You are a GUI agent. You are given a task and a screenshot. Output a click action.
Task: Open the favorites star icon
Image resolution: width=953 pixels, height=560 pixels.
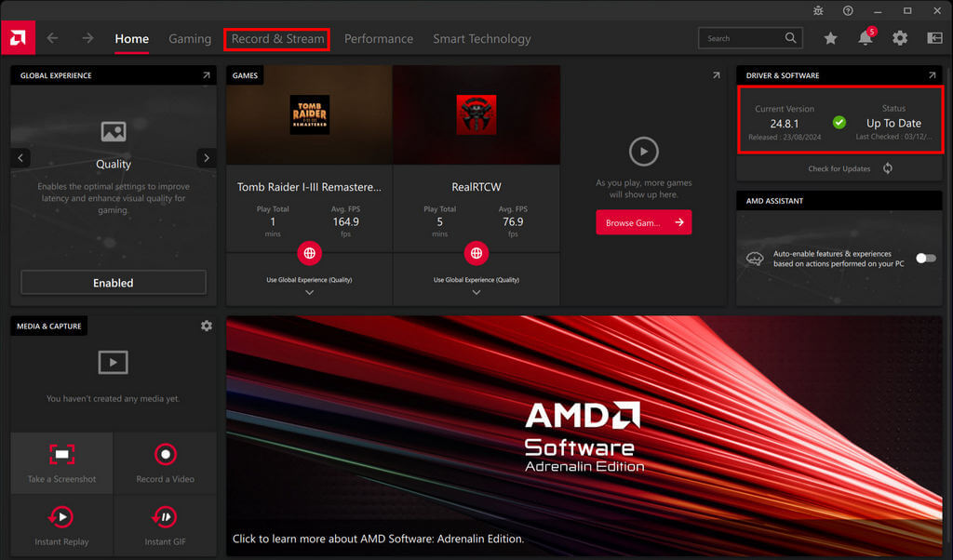click(830, 39)
